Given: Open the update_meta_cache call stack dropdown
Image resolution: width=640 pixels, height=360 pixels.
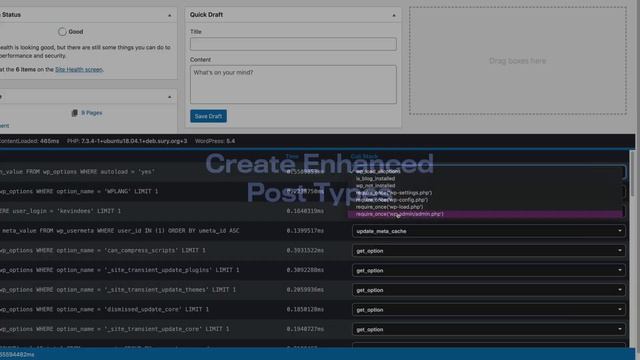Looking at the screenshot, I should tap(488, 231).
